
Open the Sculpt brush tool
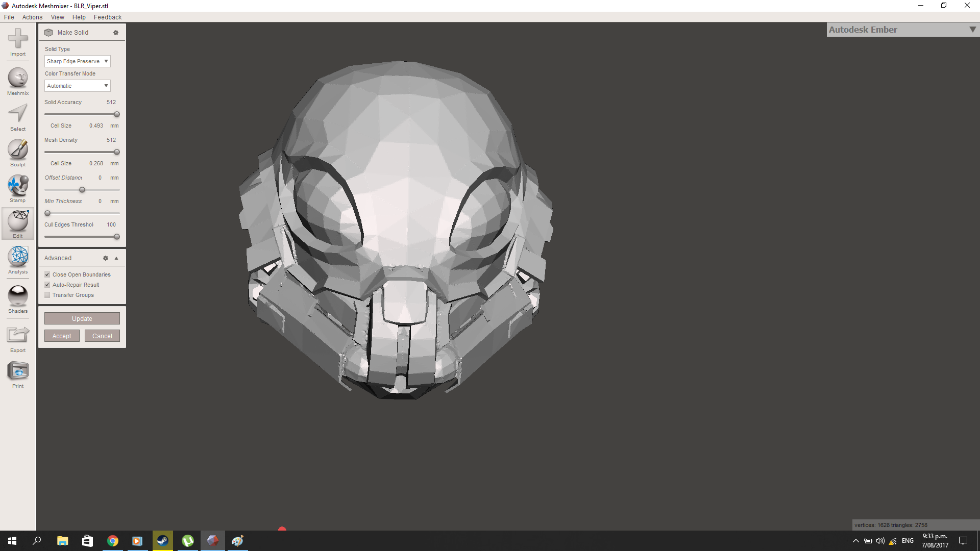[18, 153]
